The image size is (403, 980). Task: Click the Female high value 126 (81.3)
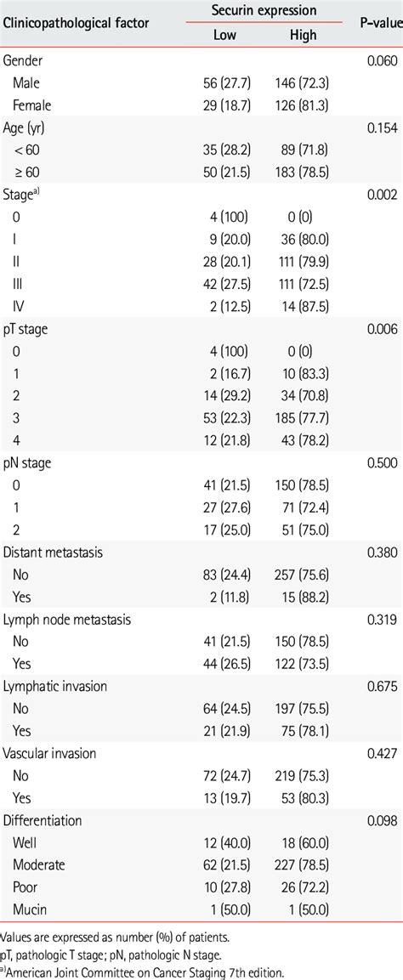pyautogui.click(x=303, y=103)
